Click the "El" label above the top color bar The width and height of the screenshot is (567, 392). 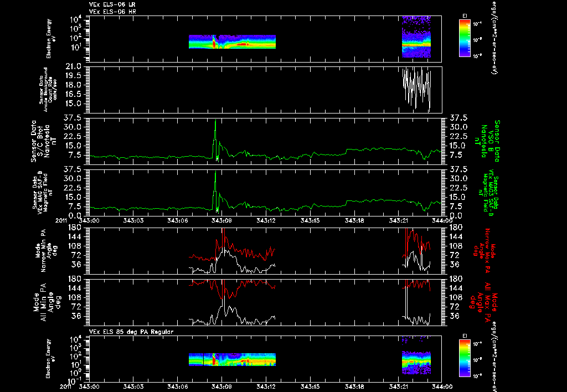point(465,16)
